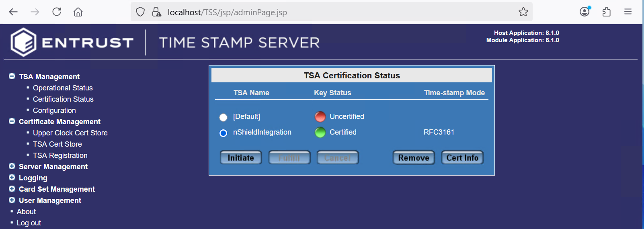Open Operational Status page
The image size is (644, 229).
pos(63,88)
